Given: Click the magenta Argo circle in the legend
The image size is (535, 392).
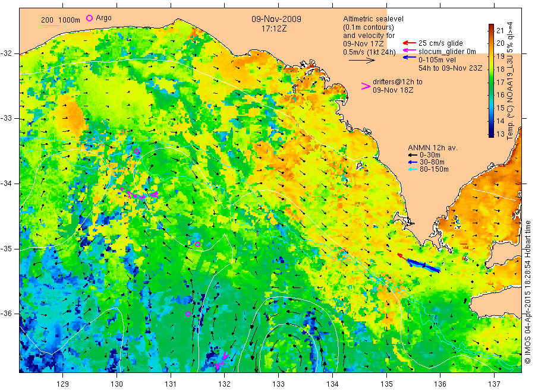Looking at the screenshot, I should click(89, 18).
